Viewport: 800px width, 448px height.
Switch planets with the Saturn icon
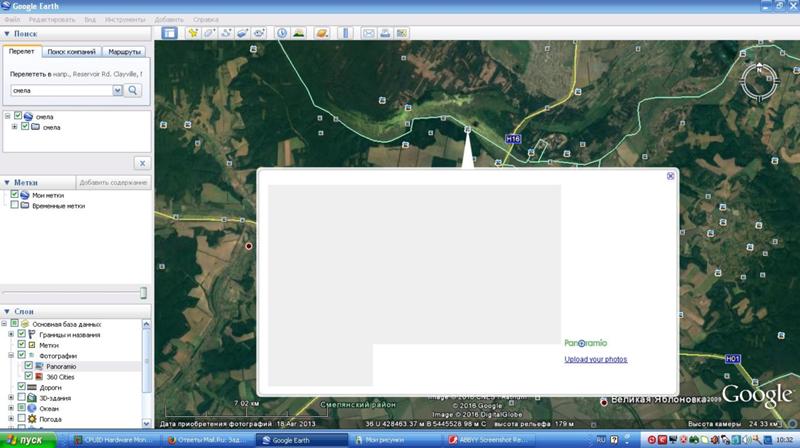(322, 33)
